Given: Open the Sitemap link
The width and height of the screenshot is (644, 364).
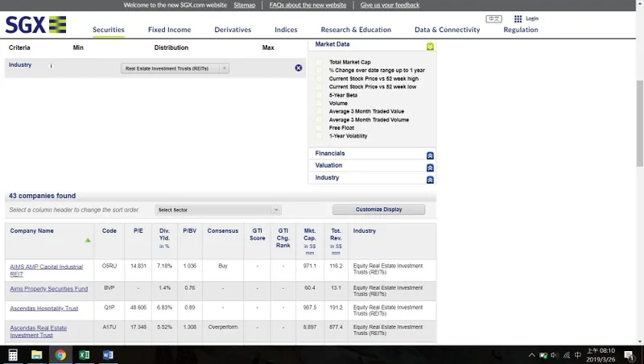Looking at the screenshot, I should [245, 5].
